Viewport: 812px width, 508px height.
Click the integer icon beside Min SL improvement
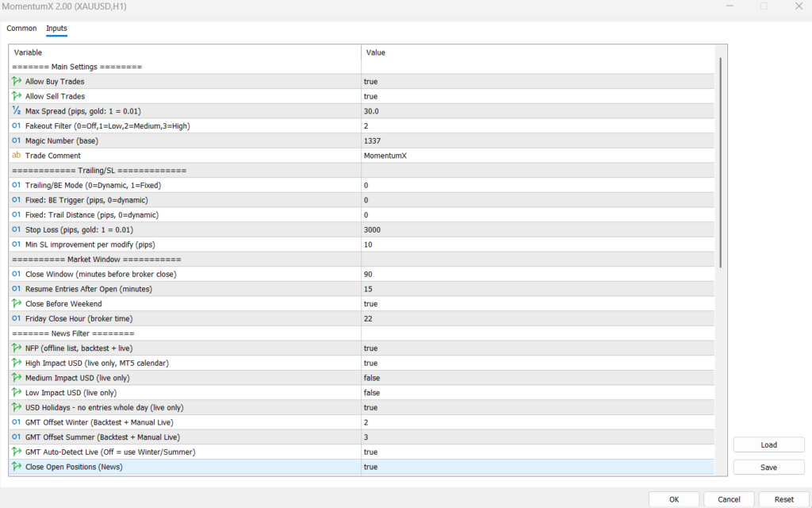point(17,244)
